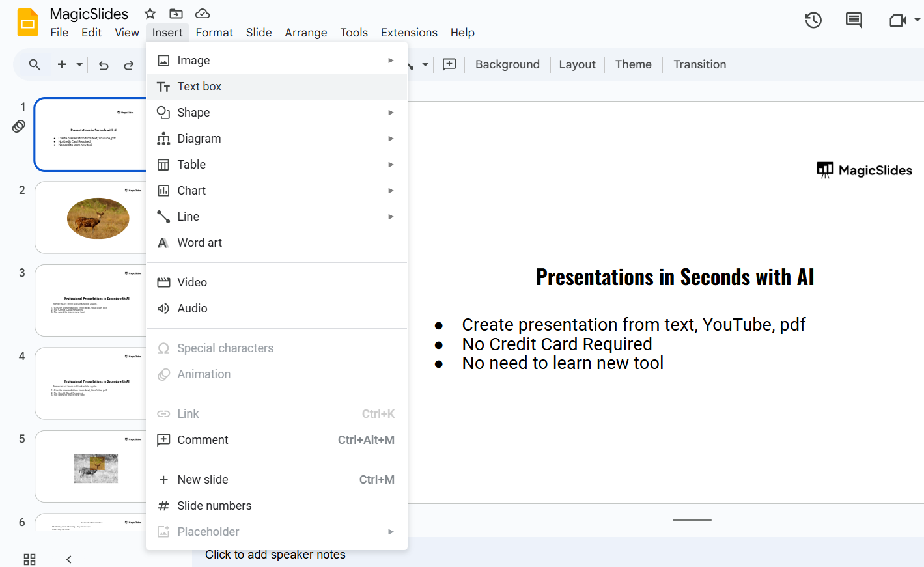Click the add comment toolbar icon

pos(449,64)
